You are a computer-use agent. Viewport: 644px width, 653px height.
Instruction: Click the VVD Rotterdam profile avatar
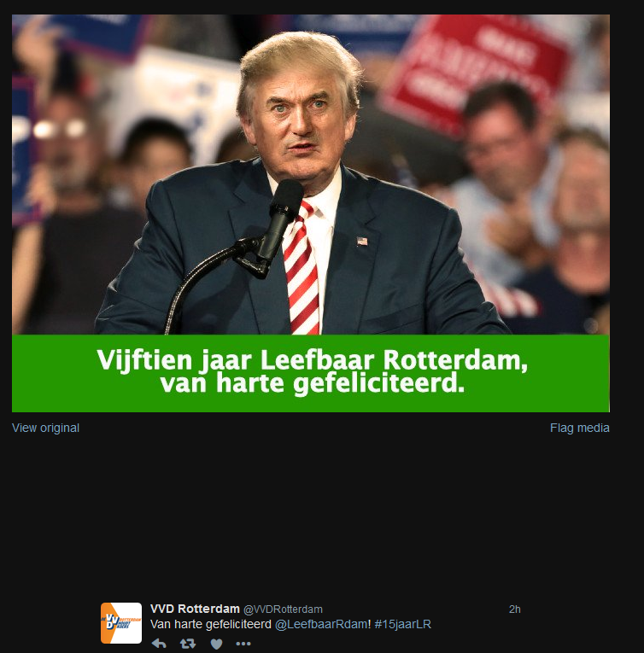tap(121, 623)
